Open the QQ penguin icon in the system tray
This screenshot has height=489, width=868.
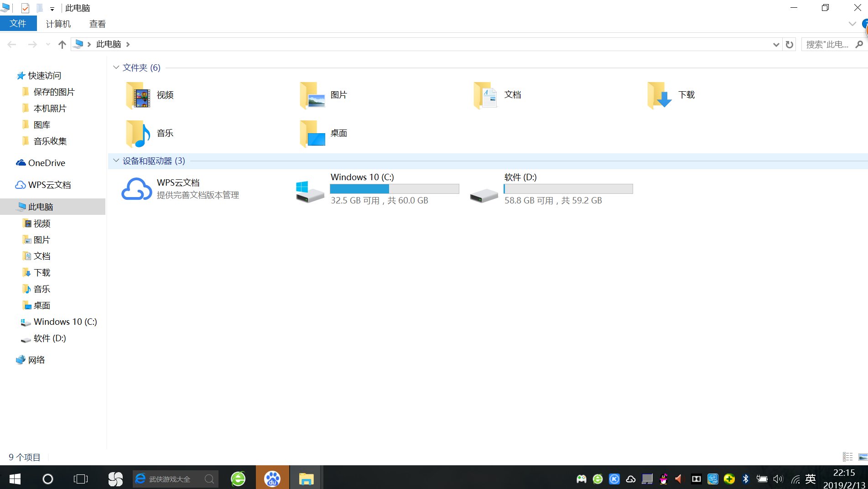pos(663,479)
